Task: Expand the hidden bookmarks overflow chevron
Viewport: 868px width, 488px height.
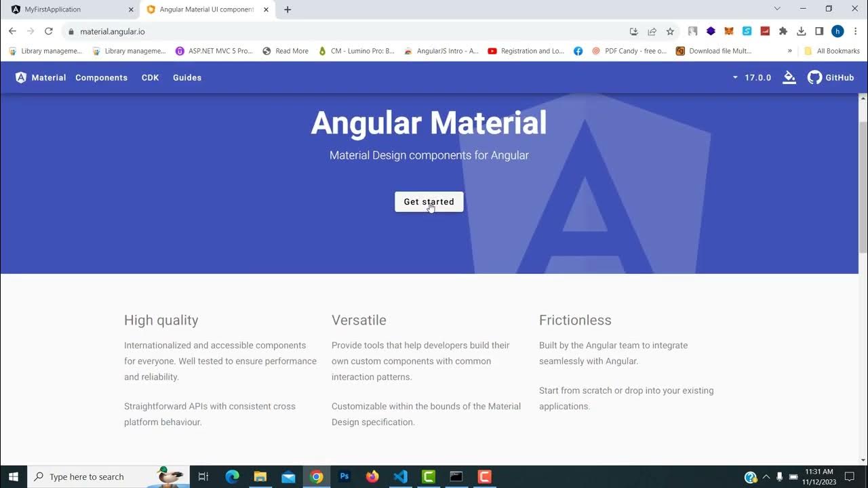Action: (x=789, y=51)
